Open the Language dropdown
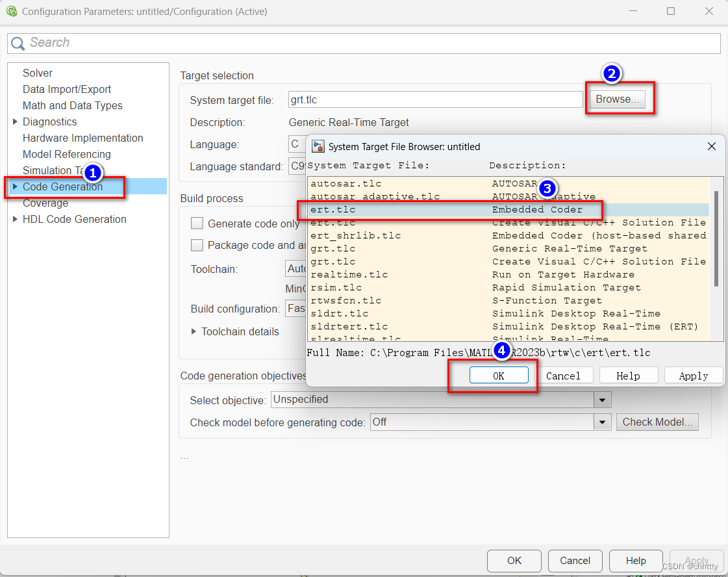 click(297, 144)
